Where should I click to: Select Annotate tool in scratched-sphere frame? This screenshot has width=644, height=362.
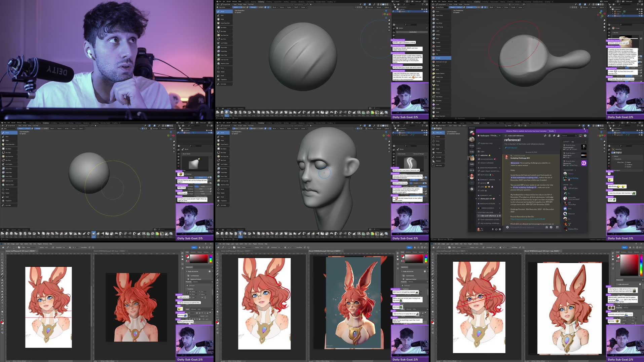click(x=224, y=84)
